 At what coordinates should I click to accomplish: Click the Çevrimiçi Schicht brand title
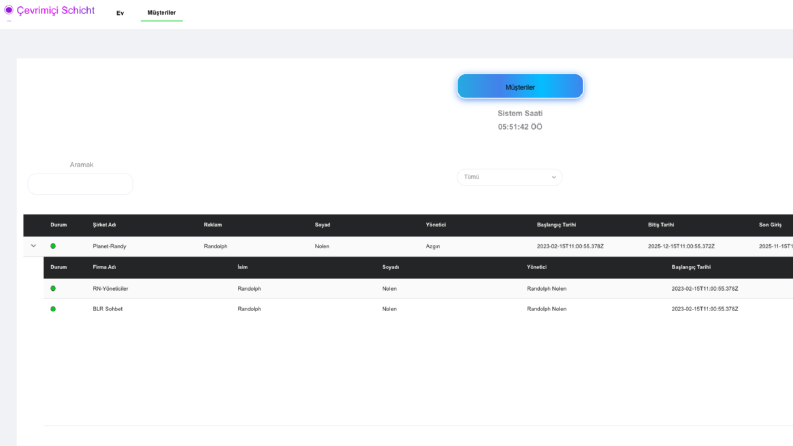[56, 11]
